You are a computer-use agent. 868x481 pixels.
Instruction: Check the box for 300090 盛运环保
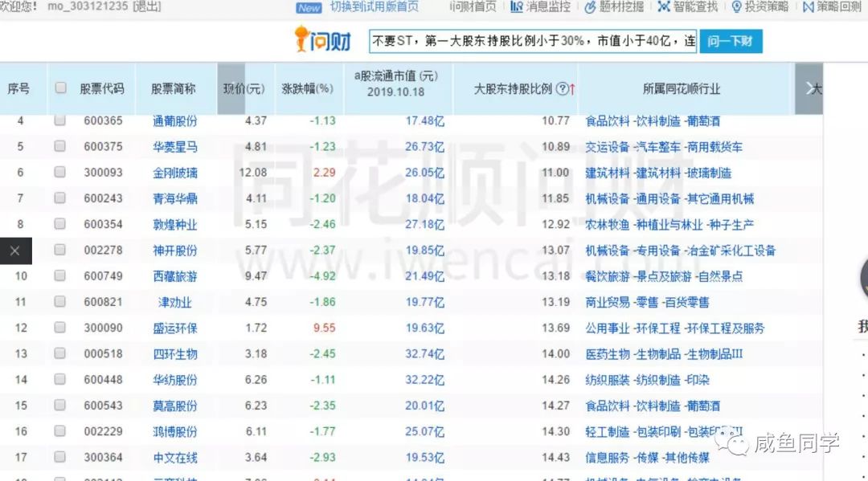(x=59, y=328)
